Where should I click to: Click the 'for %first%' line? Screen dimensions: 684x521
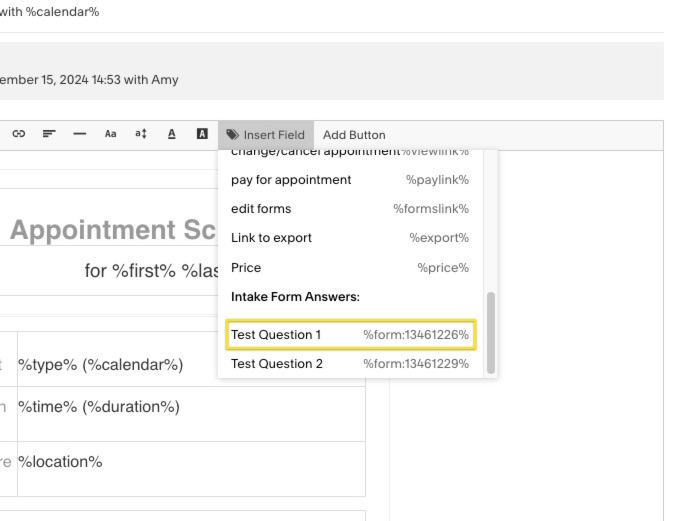click(x=151, y=271)
